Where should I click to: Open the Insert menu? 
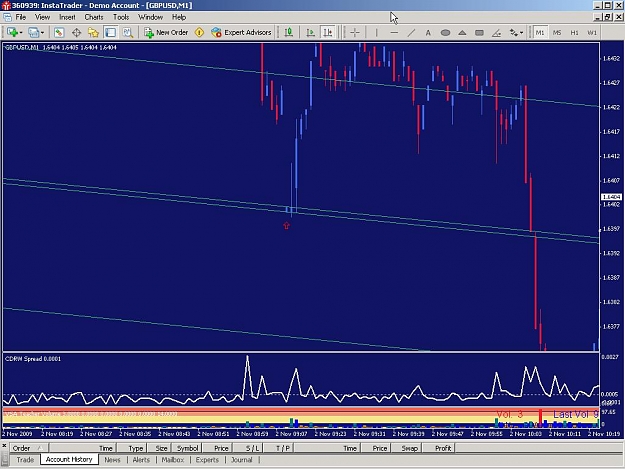click(67, 17)
